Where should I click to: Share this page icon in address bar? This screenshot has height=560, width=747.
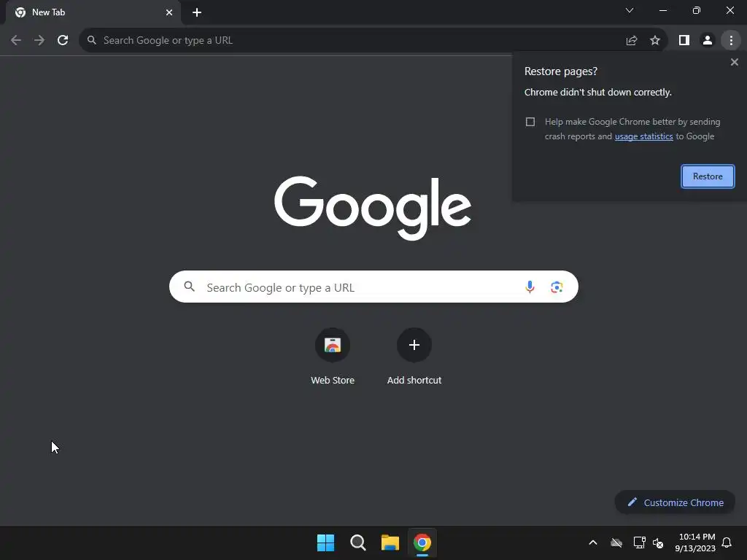click(632, 41)
